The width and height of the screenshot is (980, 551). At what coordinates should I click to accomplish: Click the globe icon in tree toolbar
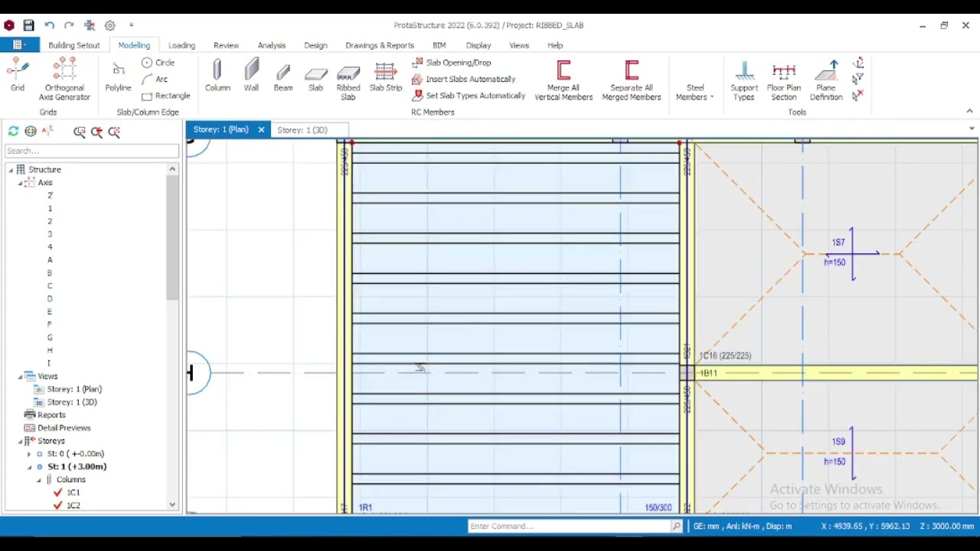(x=31, y=132)
